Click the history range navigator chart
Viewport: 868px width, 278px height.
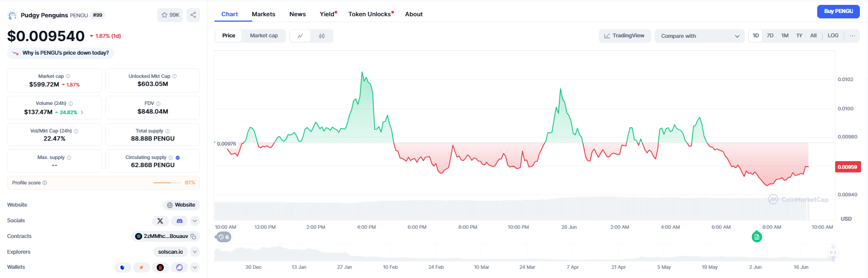tap(524, 253)
